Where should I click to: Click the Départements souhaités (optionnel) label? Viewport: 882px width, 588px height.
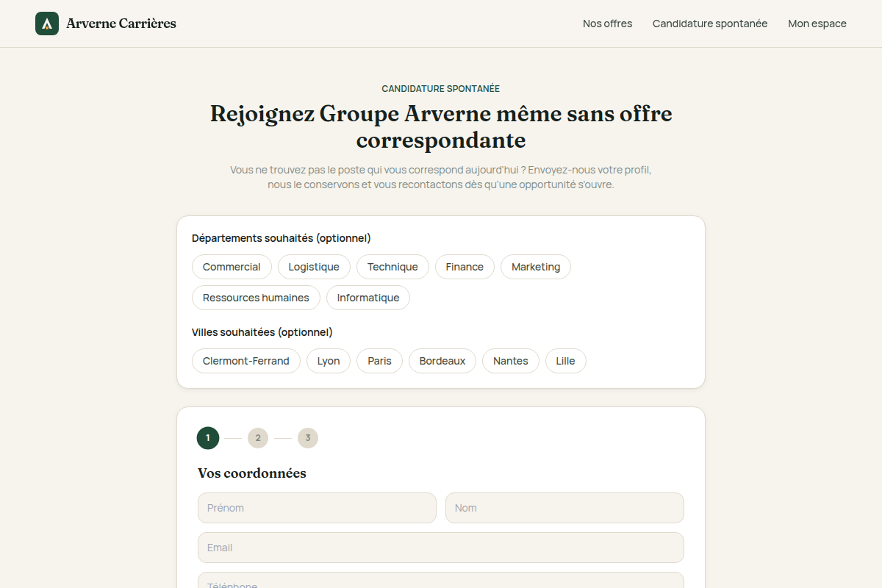(282, 238)
